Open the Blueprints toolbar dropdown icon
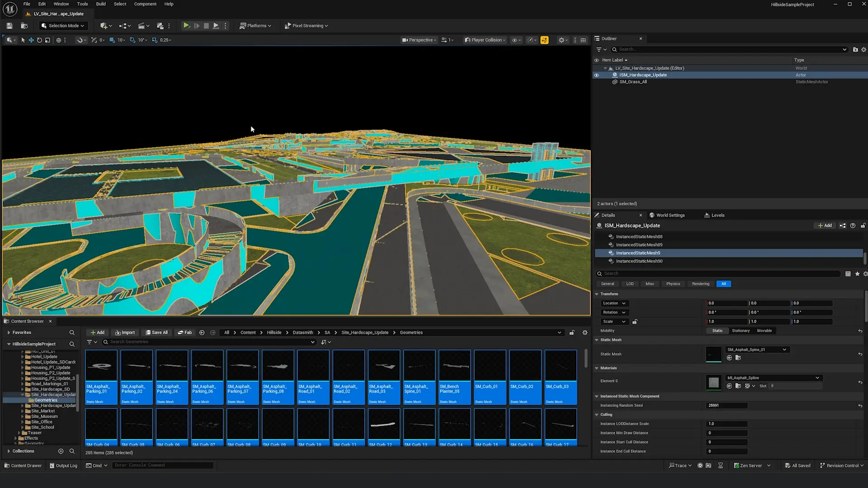This screenshot has width=868, height=488. coord(124,26)
